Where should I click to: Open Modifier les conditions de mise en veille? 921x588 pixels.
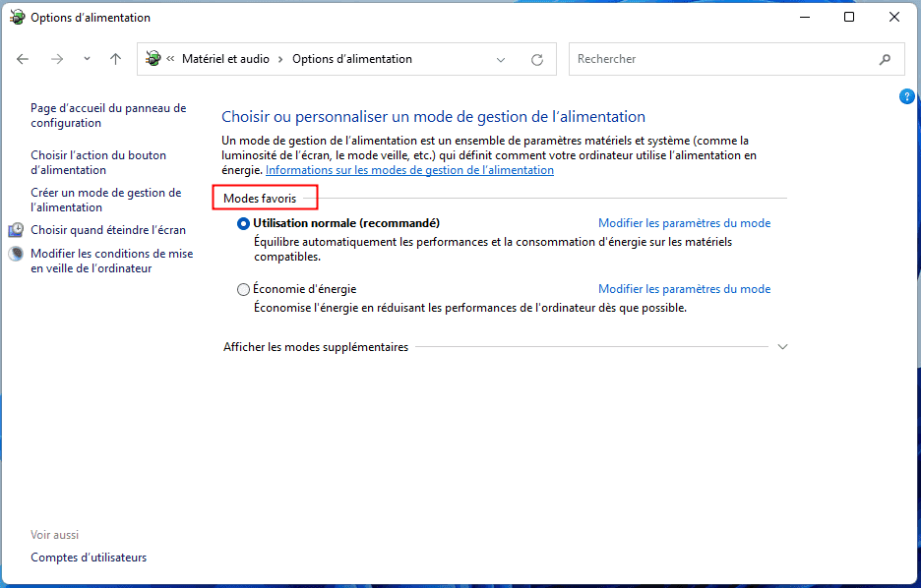[x=112, y=261]
